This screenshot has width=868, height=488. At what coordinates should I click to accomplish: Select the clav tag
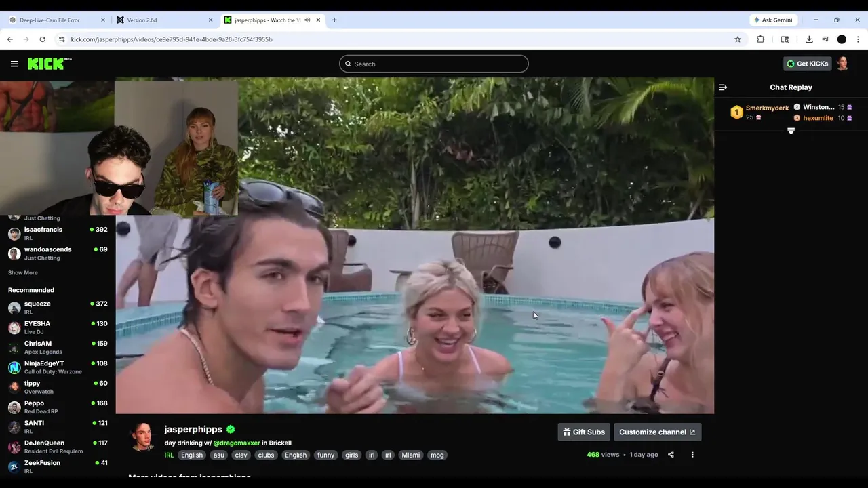click(241, 455)
